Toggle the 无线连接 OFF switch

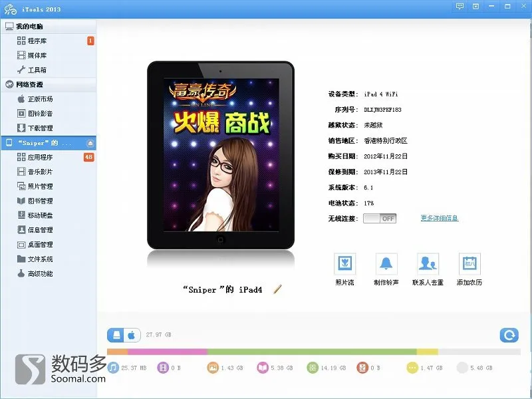click(380, 219)
